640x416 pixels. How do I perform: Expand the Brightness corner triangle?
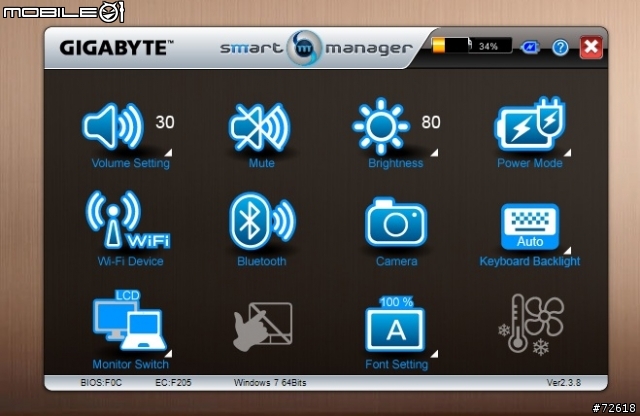434,152
